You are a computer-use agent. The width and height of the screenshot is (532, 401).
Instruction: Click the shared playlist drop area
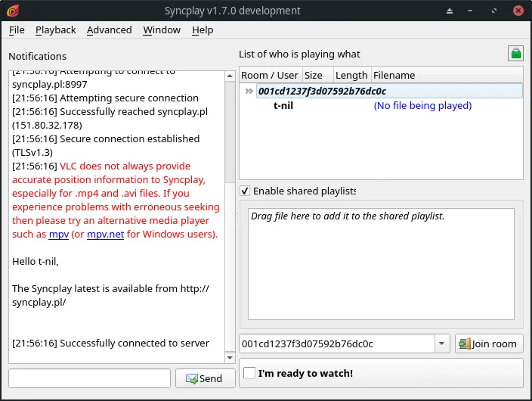coord(381,264)
